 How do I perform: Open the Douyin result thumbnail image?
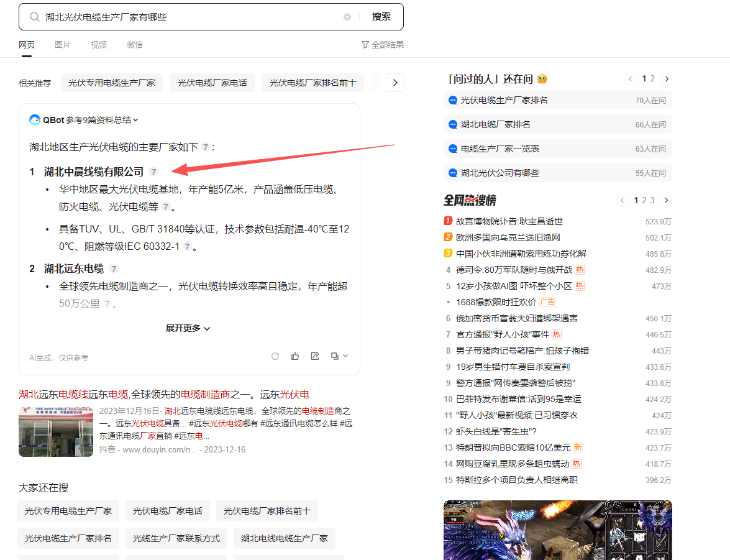[x=55, y=432]
